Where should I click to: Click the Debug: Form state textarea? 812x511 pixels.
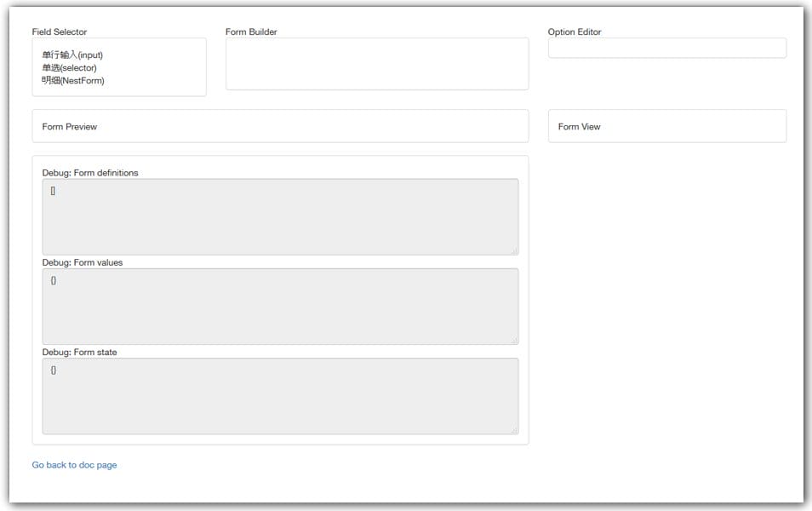pos(280,394)
